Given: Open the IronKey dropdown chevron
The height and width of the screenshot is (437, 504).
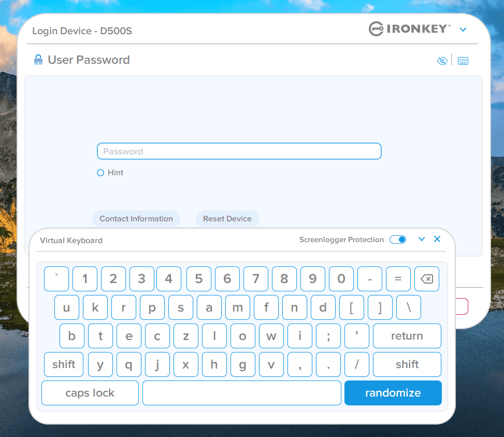Looking at the screenshot, I should [x=463, y=30].
